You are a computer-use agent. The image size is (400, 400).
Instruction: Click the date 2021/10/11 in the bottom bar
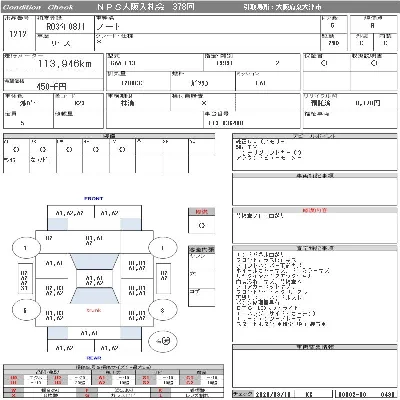point(273,394)
